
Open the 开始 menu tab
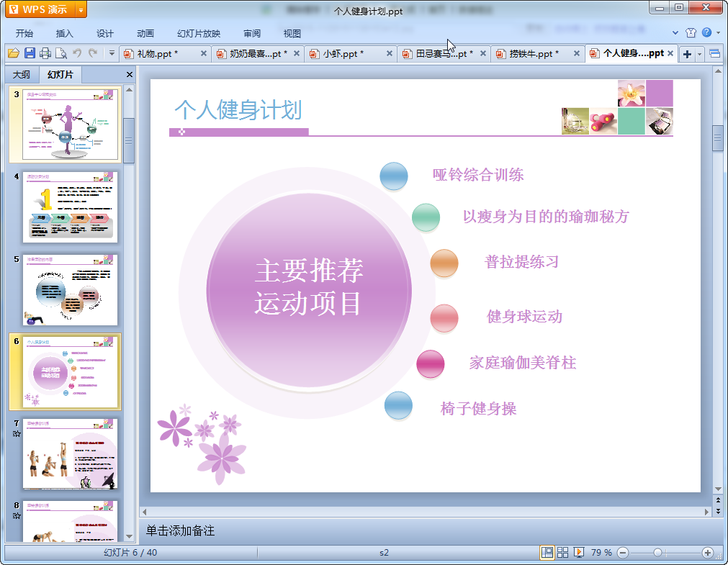click(x=24, y=33)
